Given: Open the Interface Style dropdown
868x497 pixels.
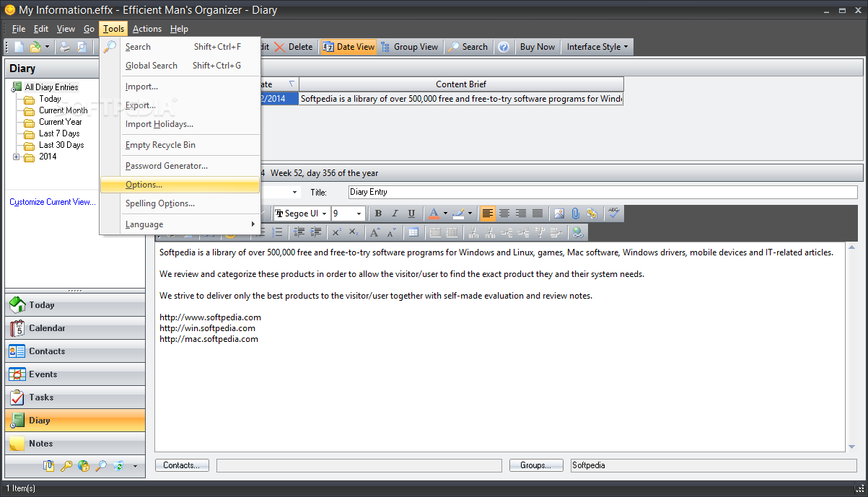Looking at the screenshot, I should click(x=597, y=47).
